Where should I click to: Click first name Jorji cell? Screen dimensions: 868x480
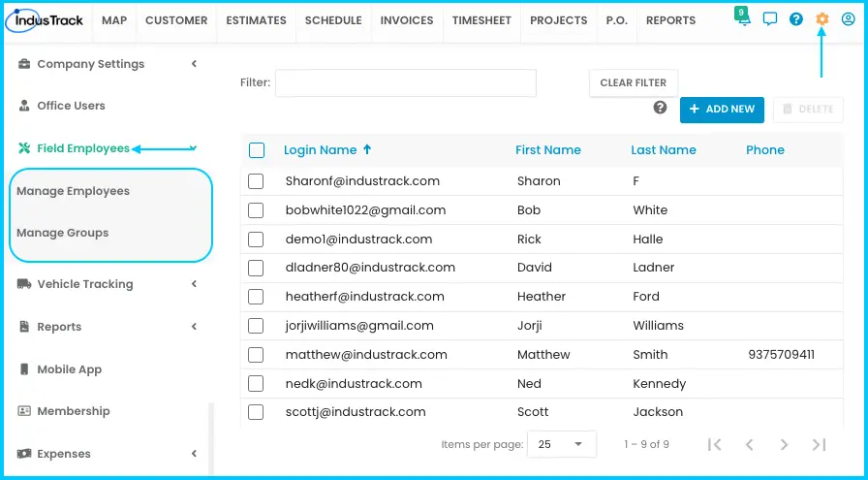click(530, 326)
